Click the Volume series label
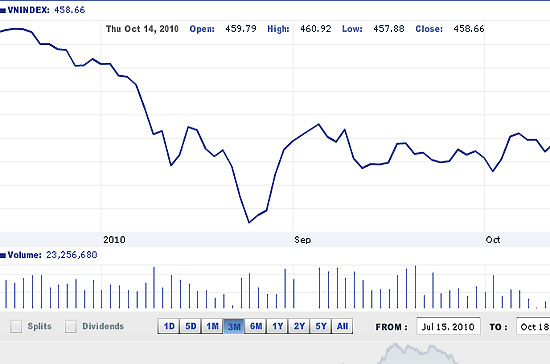This screenshot has width=550, height=364. tap(24, 255)
